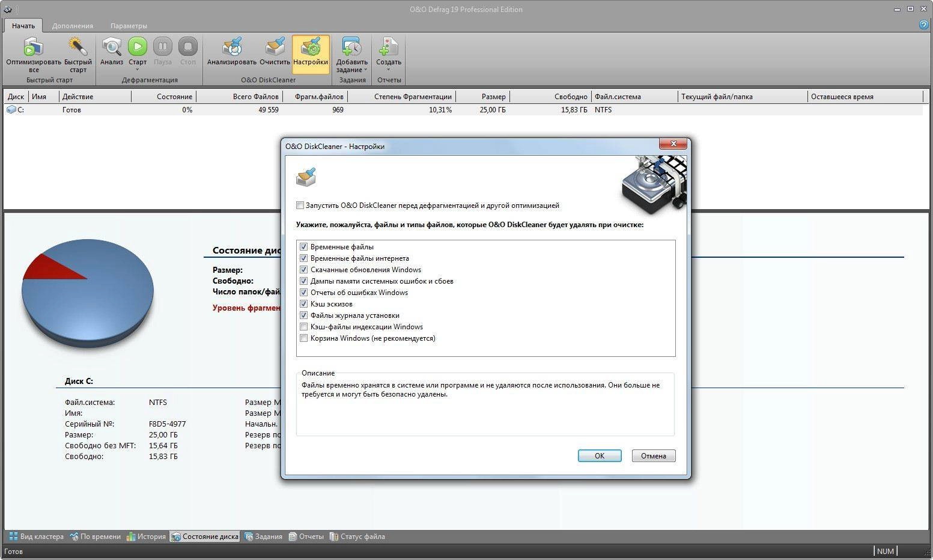The width and height of the screenshot is (933, 560).
Task: Click the Создать report icon
Action: point(389,47)
